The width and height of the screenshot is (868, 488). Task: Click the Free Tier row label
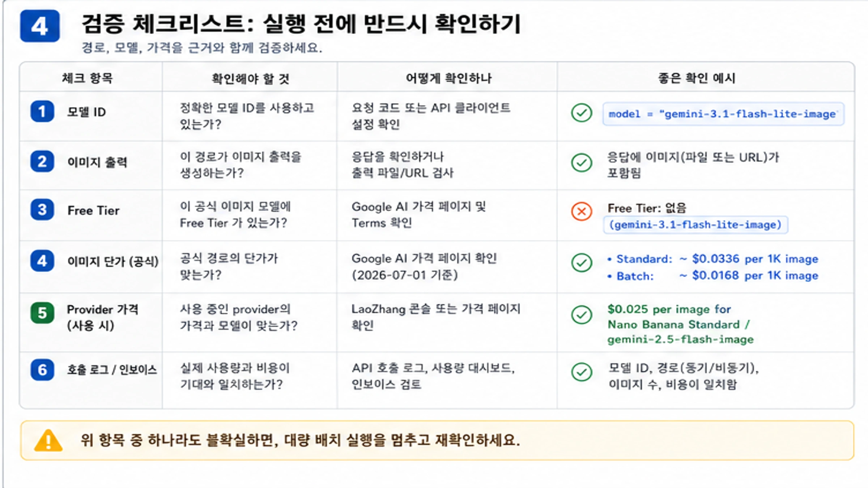click(93, 210)
